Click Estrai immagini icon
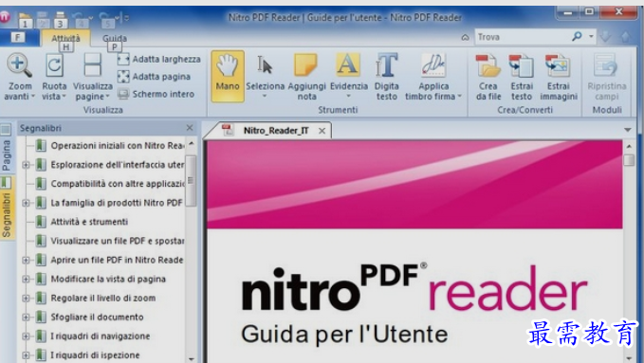644x363 pixels. 558,65
